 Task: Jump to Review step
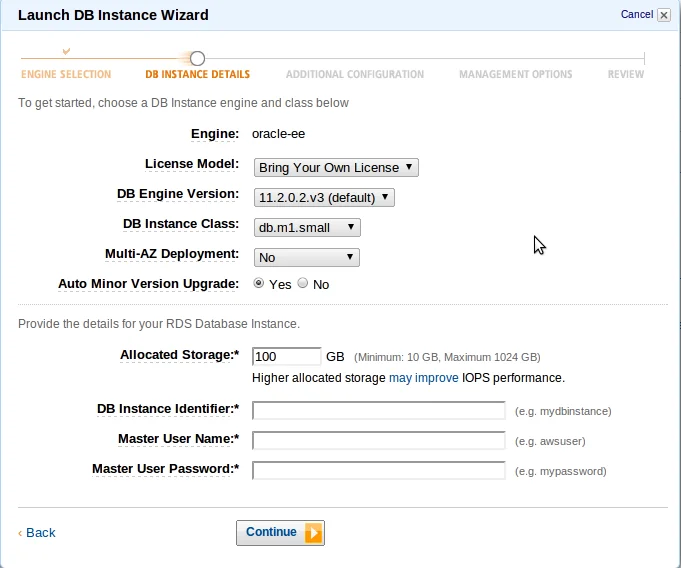coord(626,74)
